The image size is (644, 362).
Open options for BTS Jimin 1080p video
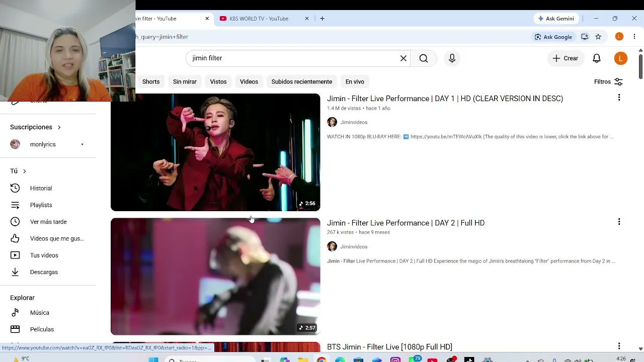coord(619,346)
